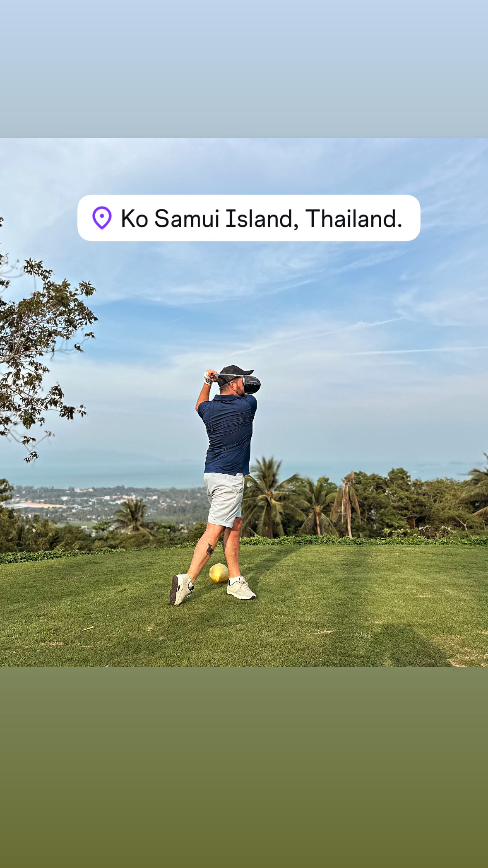488x868 pixels.
Task: Open the Ko Samui Island location sticker
Action: pyautogui.click(x=249, y=218)
